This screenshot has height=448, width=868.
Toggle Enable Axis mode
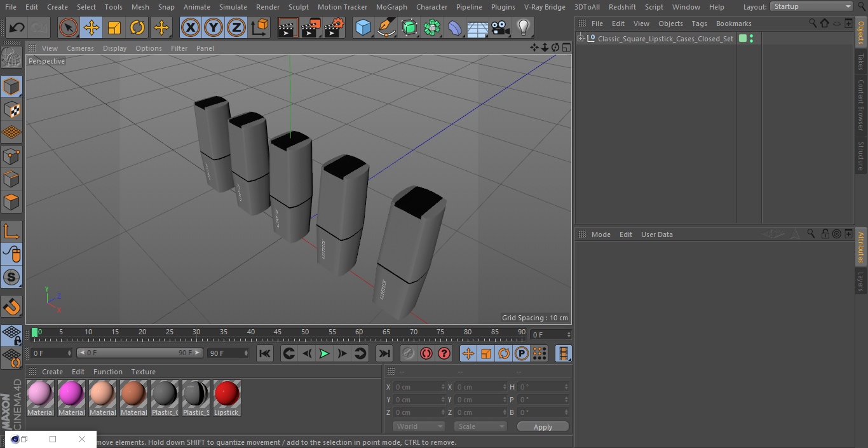click(11, 231)
